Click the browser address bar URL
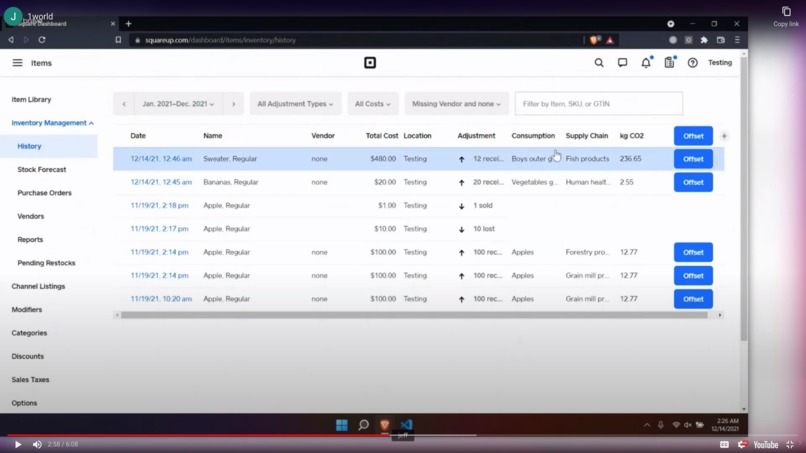 click(220, 40)
